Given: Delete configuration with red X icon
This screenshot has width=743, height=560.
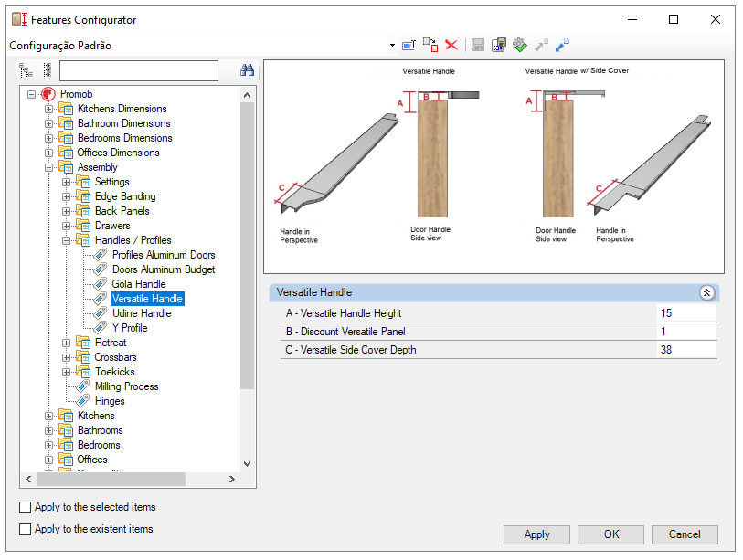Looking at the screenshot, I should click(451, 45).
